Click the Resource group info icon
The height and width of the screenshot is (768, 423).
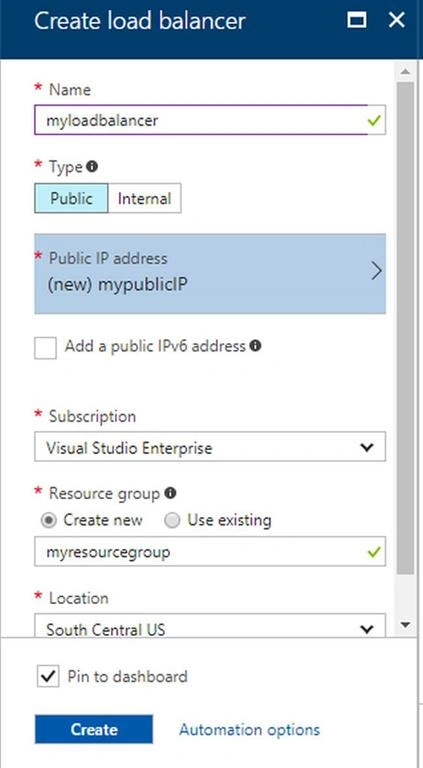click(170, 493)
